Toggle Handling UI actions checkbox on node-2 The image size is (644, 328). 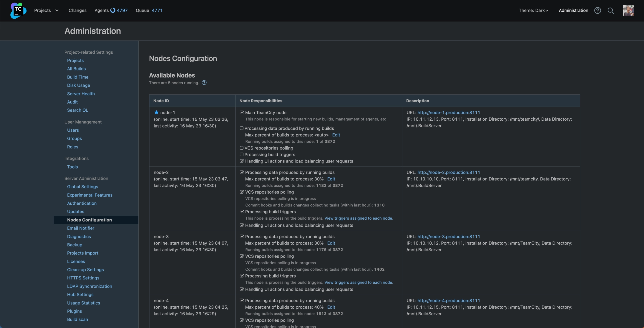[242, 225]
